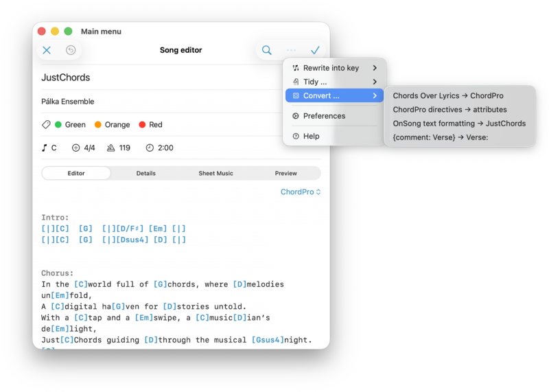Click the Chorus: section label in editor

pyautogui.click(x=58, y=273)
